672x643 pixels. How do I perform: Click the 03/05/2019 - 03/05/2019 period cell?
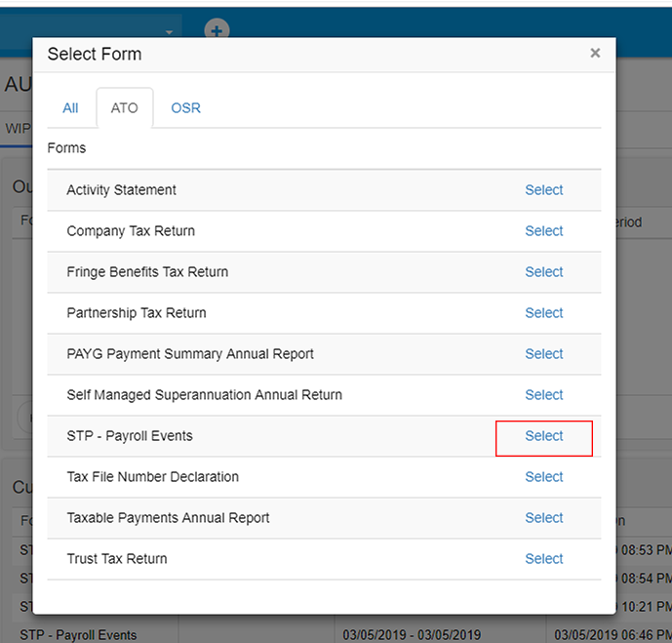[412, 635]
